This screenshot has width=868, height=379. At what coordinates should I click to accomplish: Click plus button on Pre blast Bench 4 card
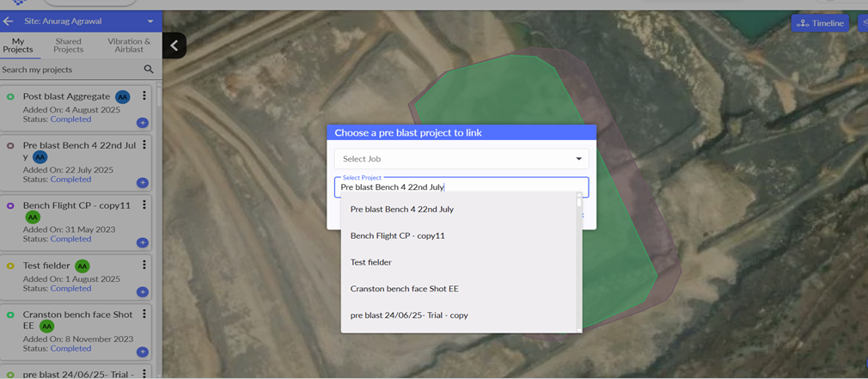pos(143,182)
